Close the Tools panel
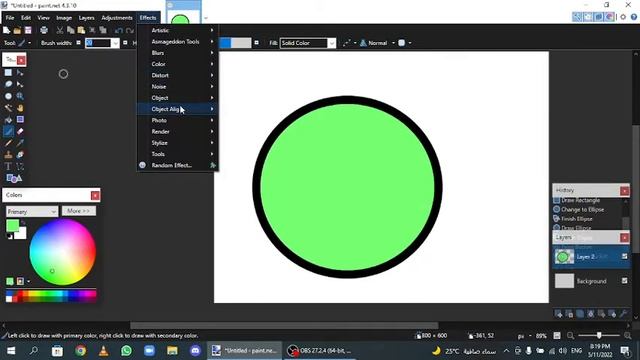640x360 pixels. (x=21, y=60)
